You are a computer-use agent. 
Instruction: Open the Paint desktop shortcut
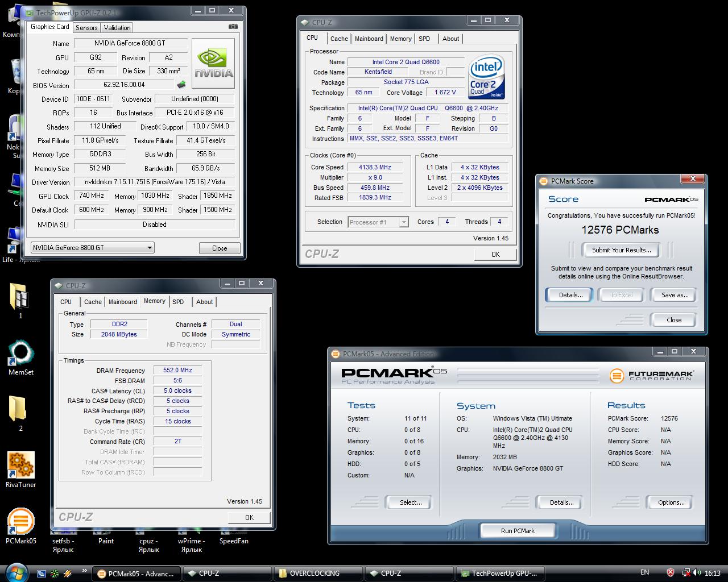pyautogui.click(x=106, y=537)
